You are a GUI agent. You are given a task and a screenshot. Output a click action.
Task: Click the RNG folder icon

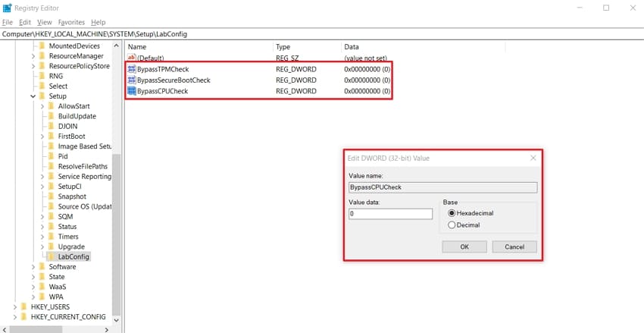(x=42, y=76)
